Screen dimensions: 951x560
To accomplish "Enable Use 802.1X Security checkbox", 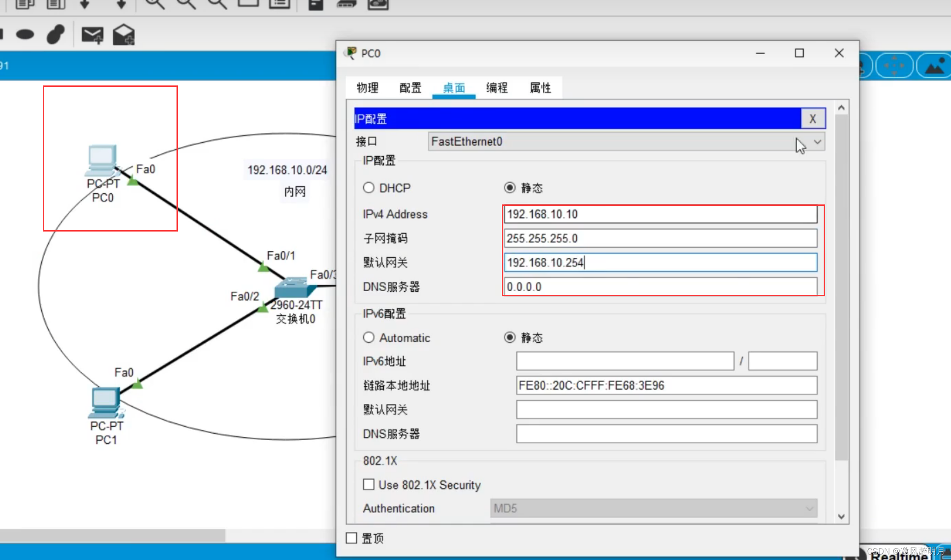I will [x=369, y=485].
